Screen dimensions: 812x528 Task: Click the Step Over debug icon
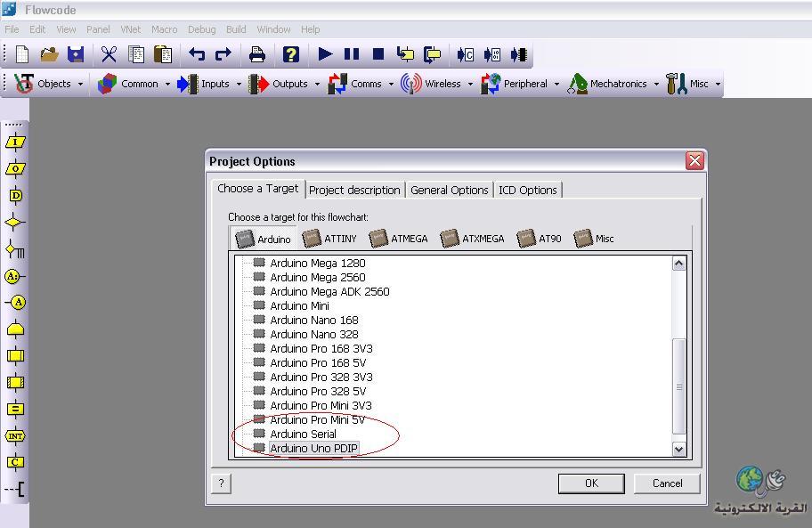click(x=432, y=53)
